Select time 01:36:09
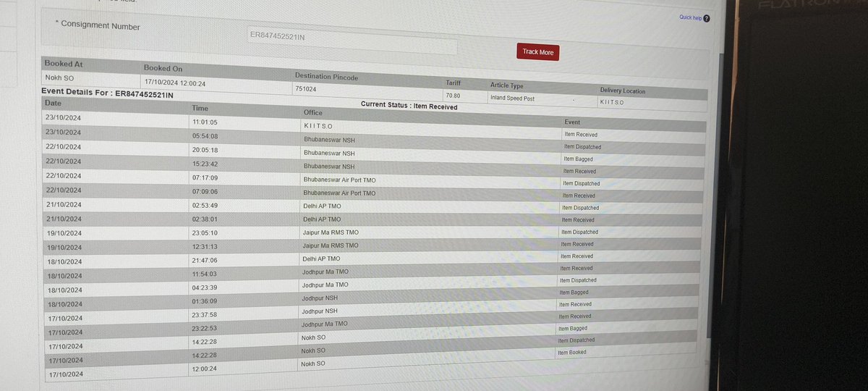The width and height of the screenshot is (868, 391). click(x=205, y=300)
